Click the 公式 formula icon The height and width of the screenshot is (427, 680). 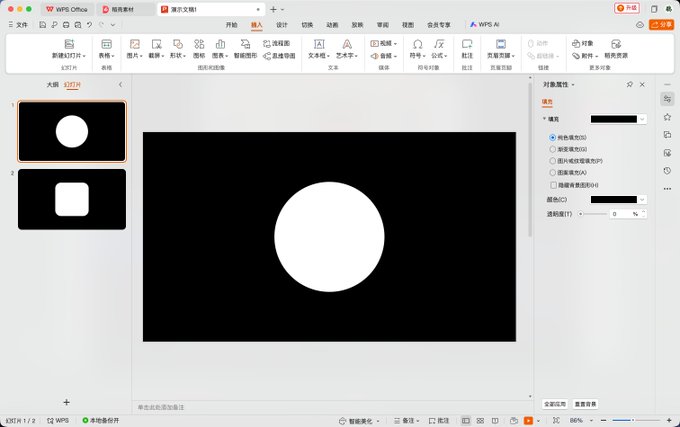(x=439, y=44)
